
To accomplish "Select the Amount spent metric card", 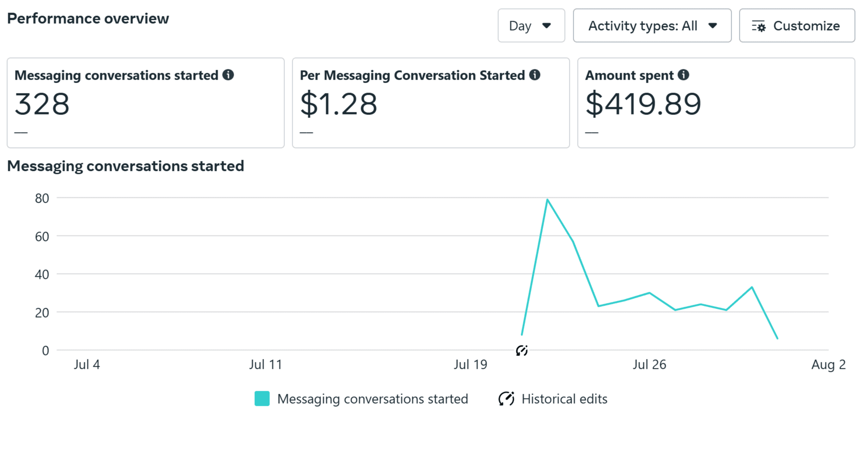I will [x=716, y=103].
